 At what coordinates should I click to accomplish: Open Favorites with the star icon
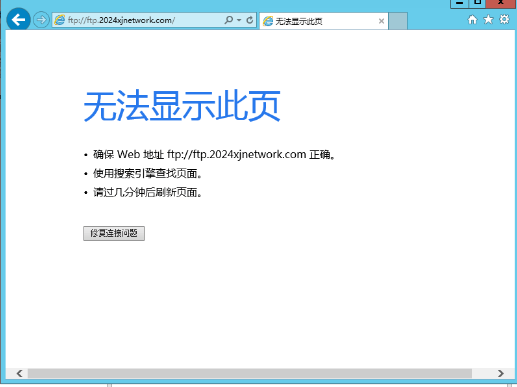point(488,20)
